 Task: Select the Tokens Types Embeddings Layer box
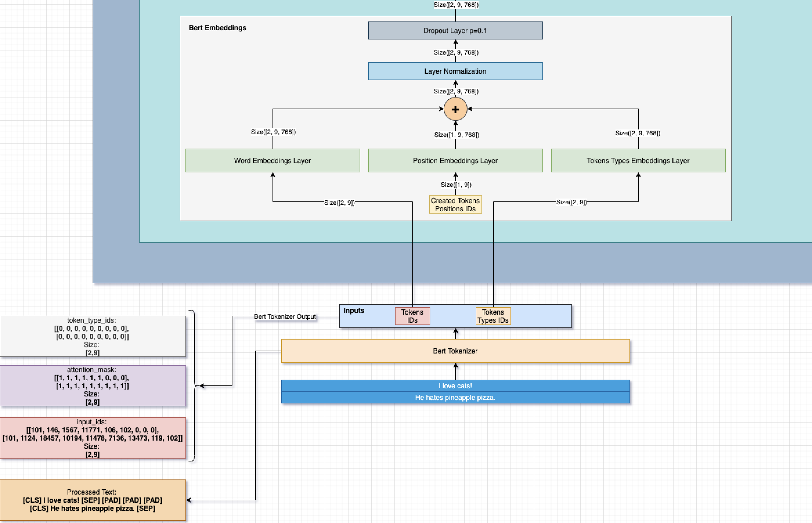[638, 160]
